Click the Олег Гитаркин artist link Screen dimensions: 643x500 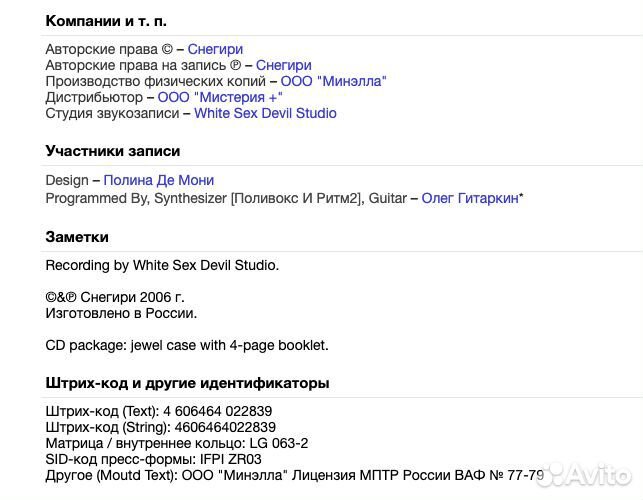coord(470,198)
